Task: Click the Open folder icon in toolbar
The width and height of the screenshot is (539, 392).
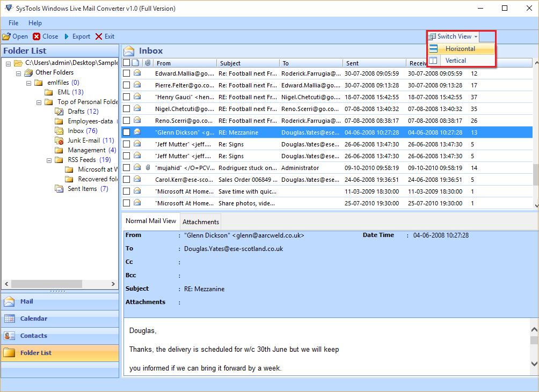Action: pyautogui.click(x=6, y=36)
